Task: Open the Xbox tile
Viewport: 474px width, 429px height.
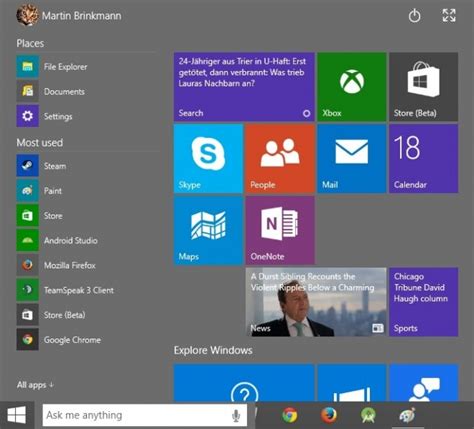Action: click(352, 87)
